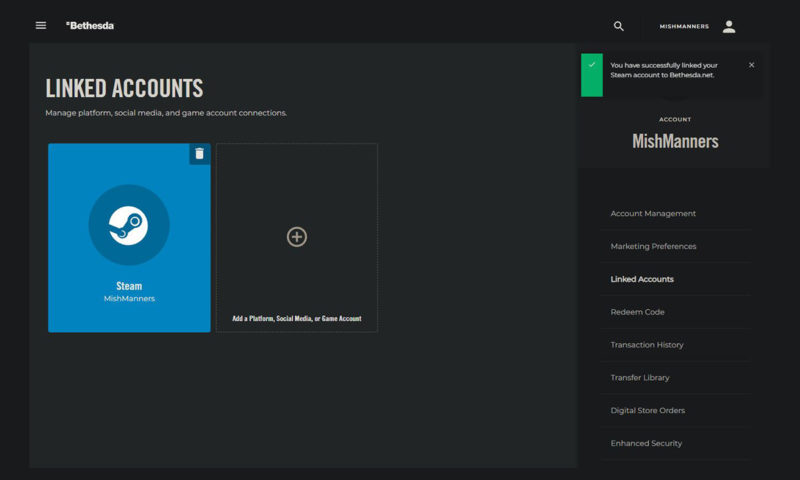
Task: Go to Account Management
Action: [653, 213]
